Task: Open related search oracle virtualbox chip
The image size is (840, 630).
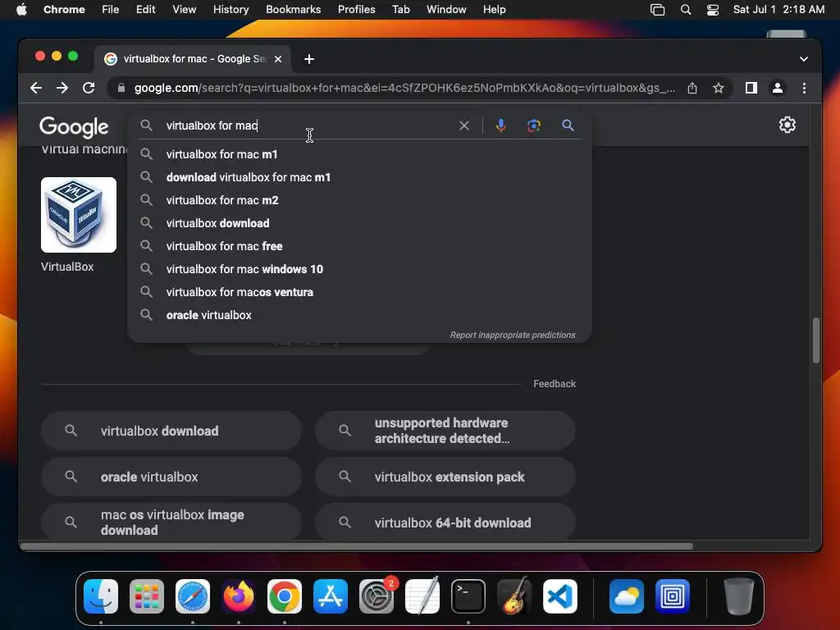Action: pyautogui.click(x=171, y=477)
